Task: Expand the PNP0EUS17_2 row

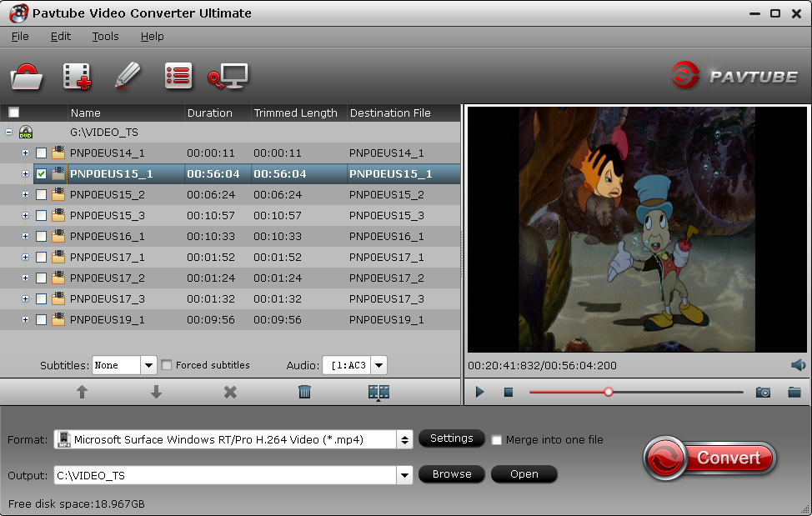Action: 25,278
